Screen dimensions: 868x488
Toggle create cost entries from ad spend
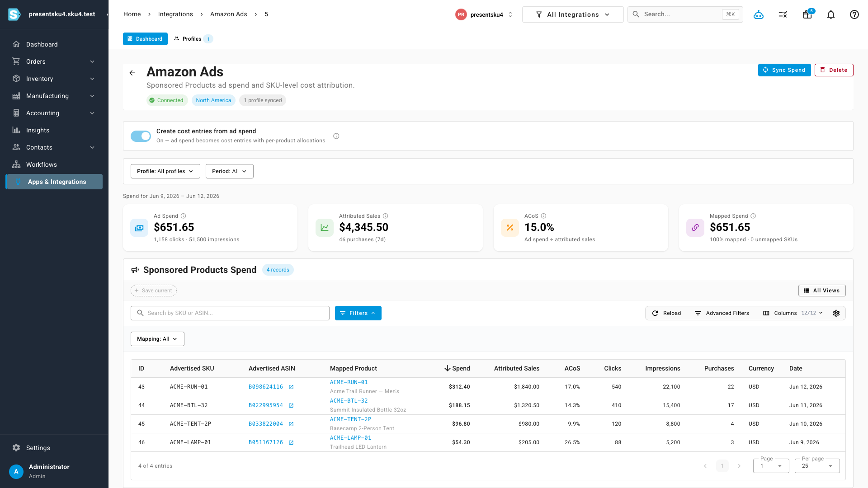point(141,136)
